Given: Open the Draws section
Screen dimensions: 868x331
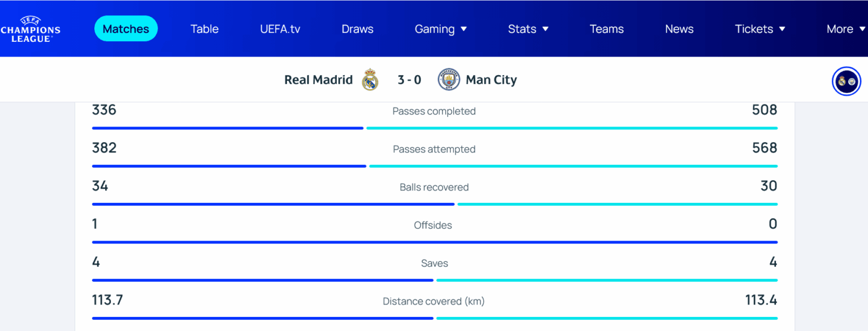Looking at the screenshot, I should click(x=357, y=29).
